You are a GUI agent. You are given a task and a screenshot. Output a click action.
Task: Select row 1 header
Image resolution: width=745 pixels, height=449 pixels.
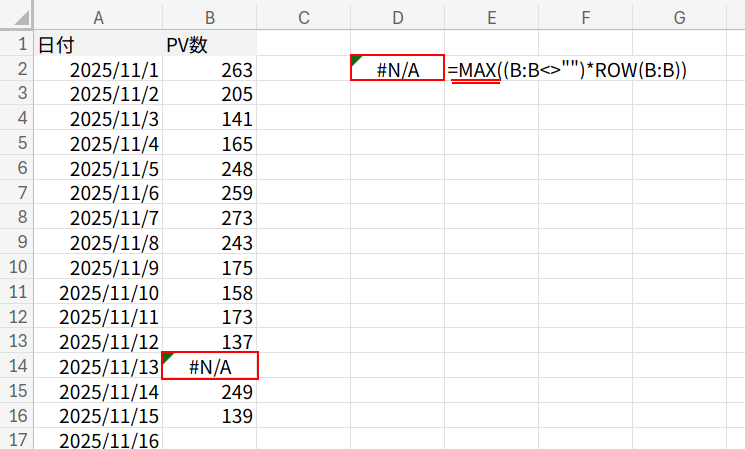pos(17,45)
